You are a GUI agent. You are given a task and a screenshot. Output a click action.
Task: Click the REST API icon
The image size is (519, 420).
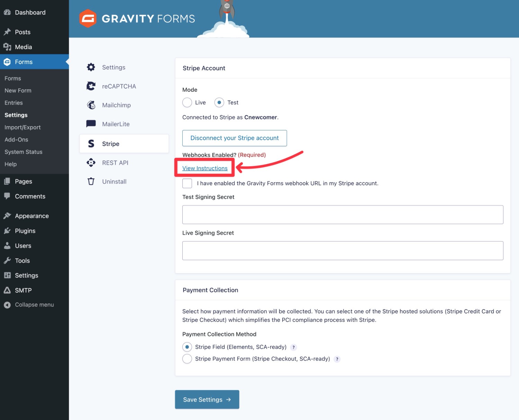point(91,162)
